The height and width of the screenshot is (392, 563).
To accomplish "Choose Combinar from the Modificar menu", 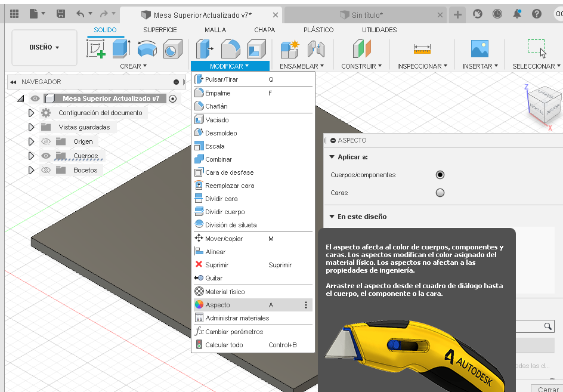I will [253, 159].
